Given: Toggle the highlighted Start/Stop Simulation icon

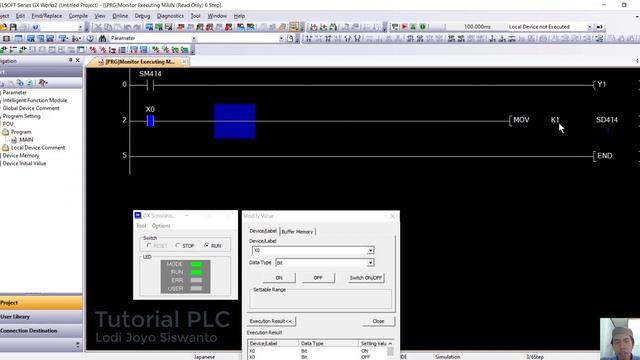Looking at the screenshot, I should pos(294,27).
